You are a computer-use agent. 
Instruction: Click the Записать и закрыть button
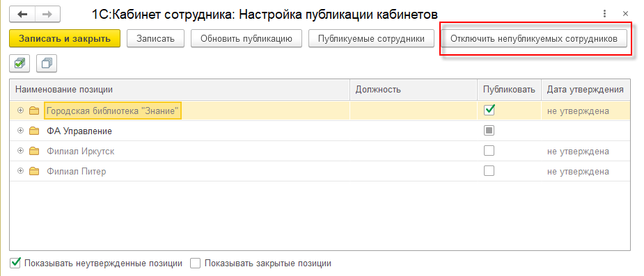pyautogui.click(x=65, y=38)
